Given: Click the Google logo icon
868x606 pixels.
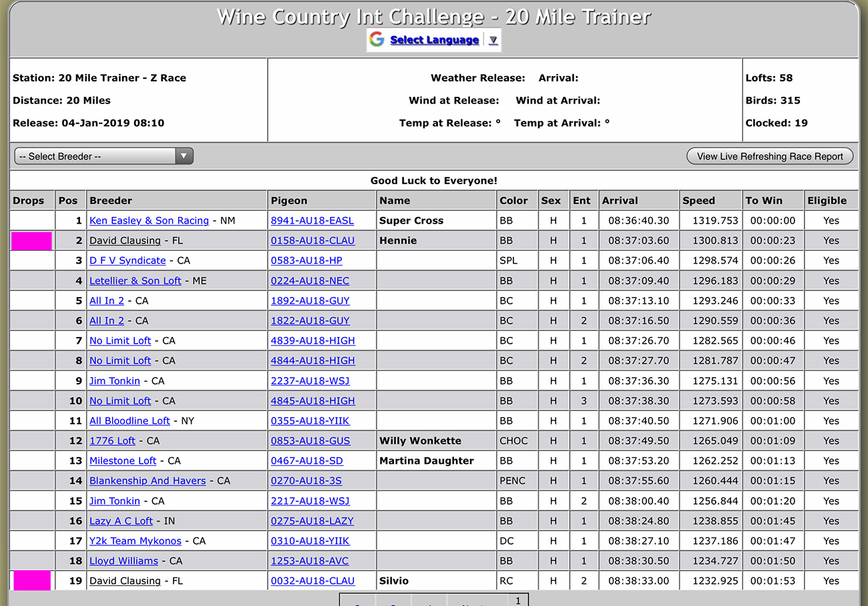Looking at the screenshot, I should [377, 40].
